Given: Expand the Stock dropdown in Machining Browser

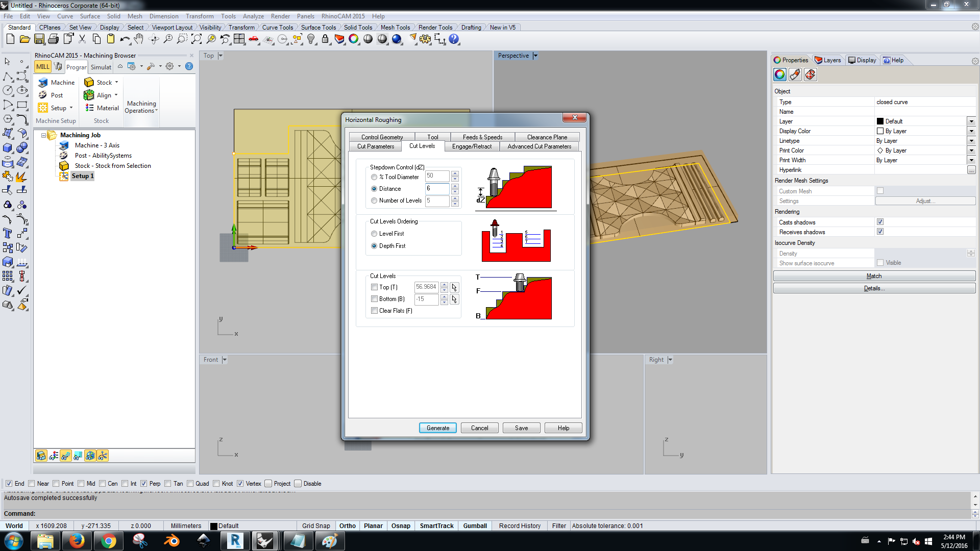Looking at the screenshot, I should coord(116,82).
